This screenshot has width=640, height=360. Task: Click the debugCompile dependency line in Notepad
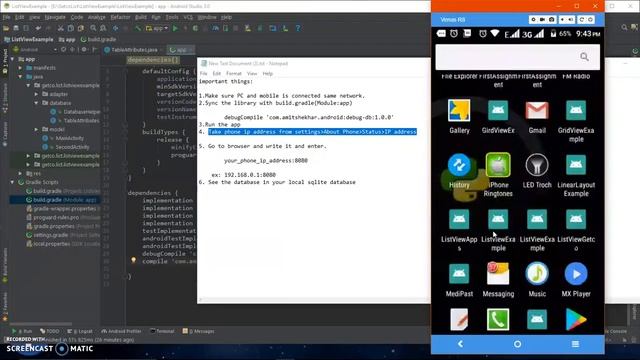pos(309,117)
